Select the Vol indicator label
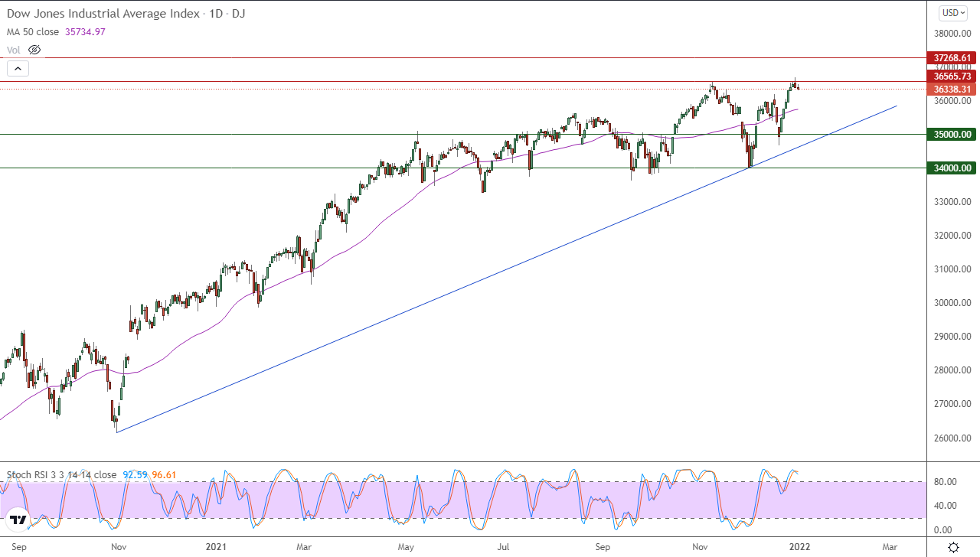The height and width of the screenshot is (557, 980). (x=14, y=50)
